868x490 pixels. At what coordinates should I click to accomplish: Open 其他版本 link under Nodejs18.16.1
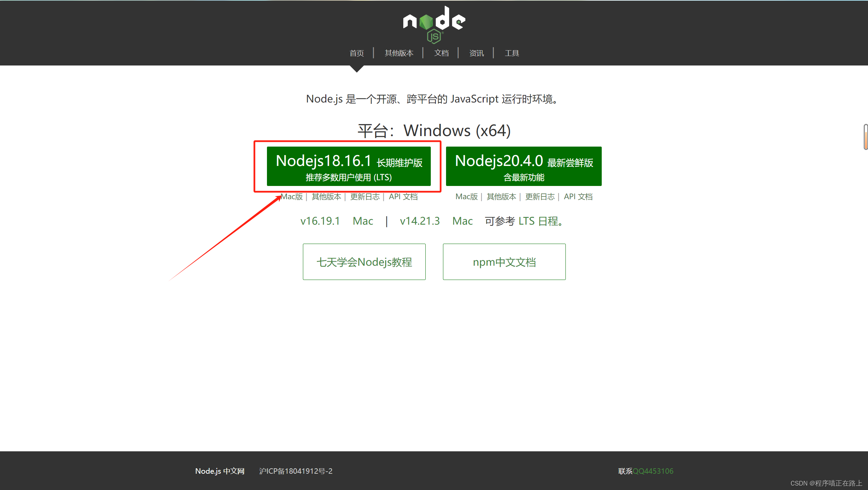coord(326,196)
